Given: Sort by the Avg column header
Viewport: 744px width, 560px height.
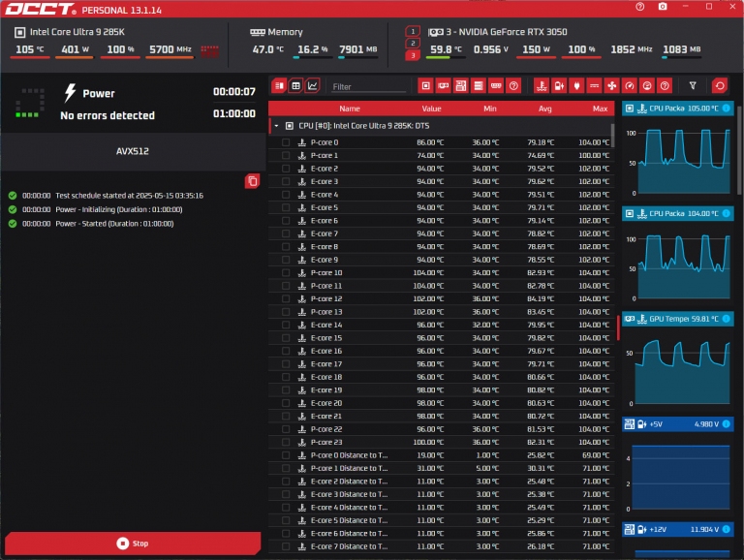Looking at the screenshot, I should pos(544,109).
